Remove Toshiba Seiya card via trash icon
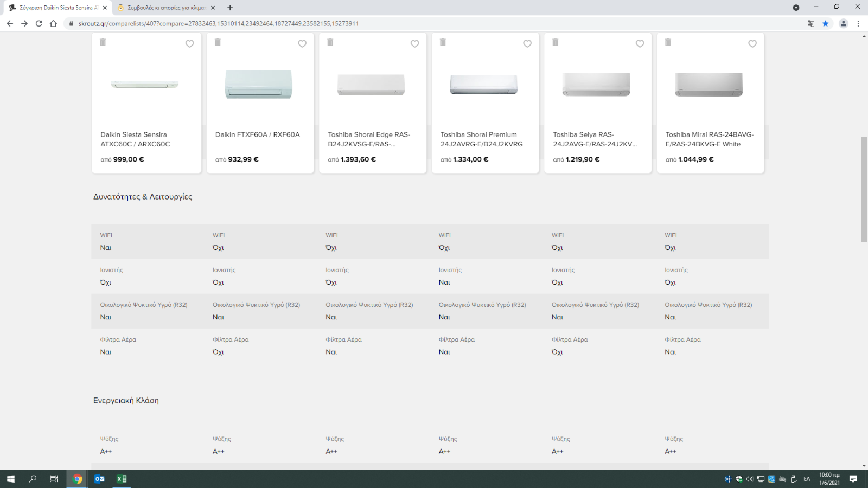Viewport: 868px width, 488px height. click(556, 42)
